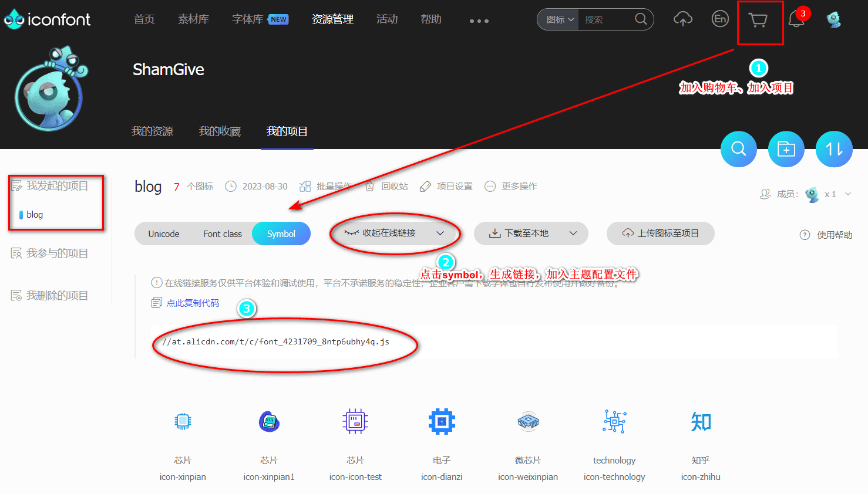Viewport: 868px width, 494px height.
Task: Select the icon-dianzi electronic chip icon
Action: pyautogui.click(x=441, y=421)
